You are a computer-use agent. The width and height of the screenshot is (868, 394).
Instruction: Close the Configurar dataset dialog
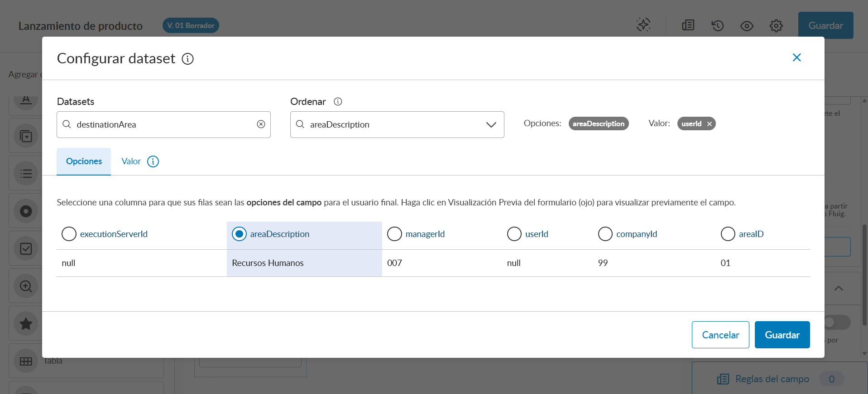(796, 57)
